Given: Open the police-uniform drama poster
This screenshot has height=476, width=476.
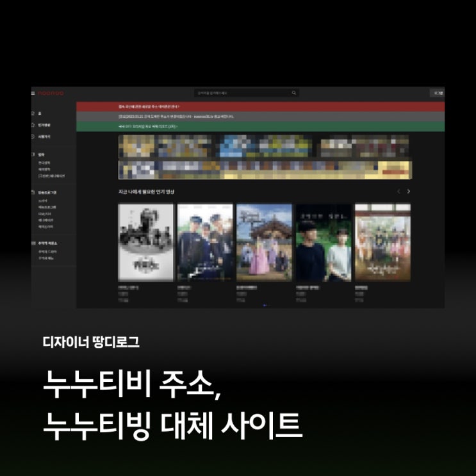Looking at the screenshot, I should (205, 243).
